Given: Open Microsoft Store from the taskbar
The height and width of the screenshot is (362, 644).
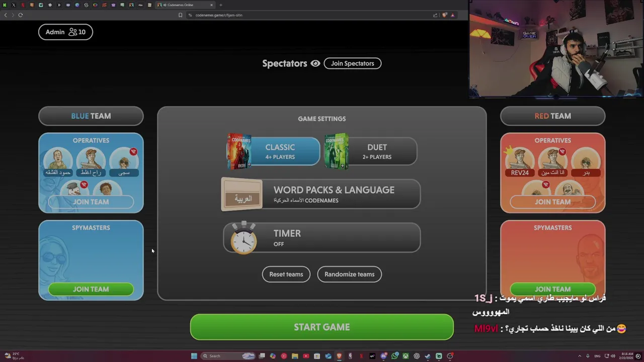Looking at the screenshot, I should coord(317,356).
